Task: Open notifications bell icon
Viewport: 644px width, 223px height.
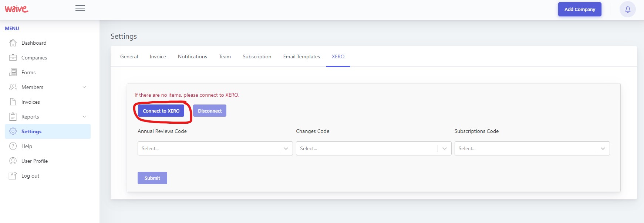Action: (x=628, y=10)
